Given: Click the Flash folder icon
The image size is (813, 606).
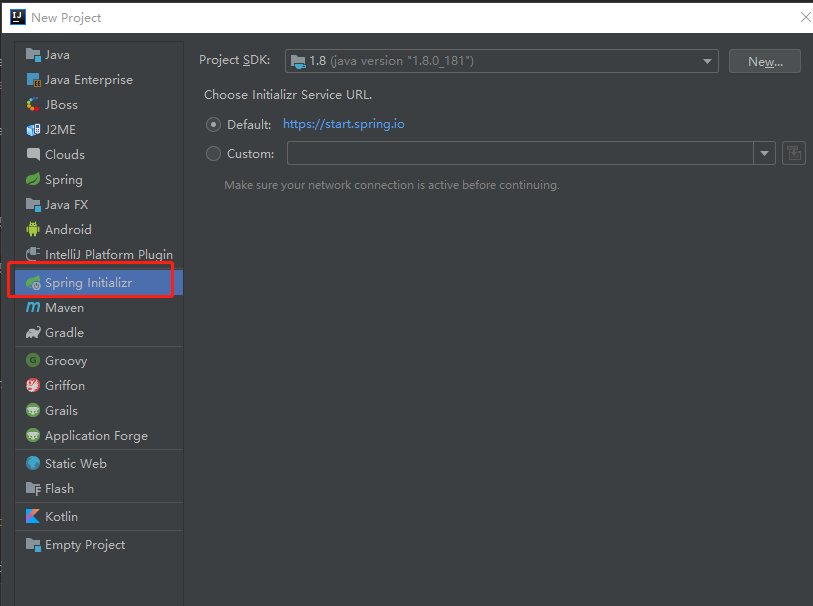Looking at the screenshot, I should 33,488.
